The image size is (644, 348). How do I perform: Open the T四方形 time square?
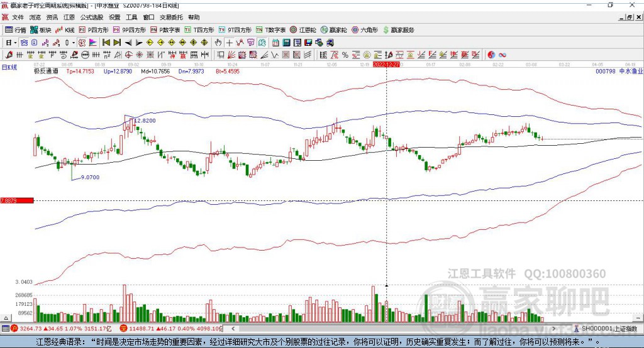199,30
